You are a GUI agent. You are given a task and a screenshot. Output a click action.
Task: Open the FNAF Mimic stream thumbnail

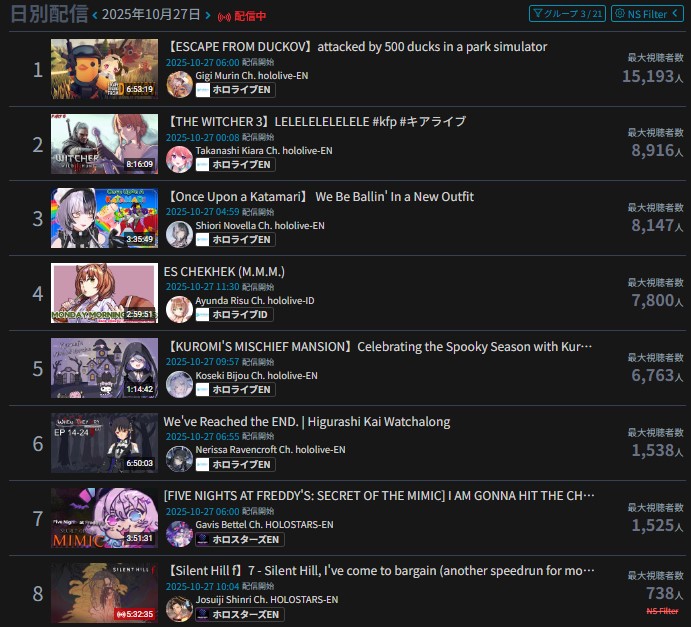pos(104,518)
